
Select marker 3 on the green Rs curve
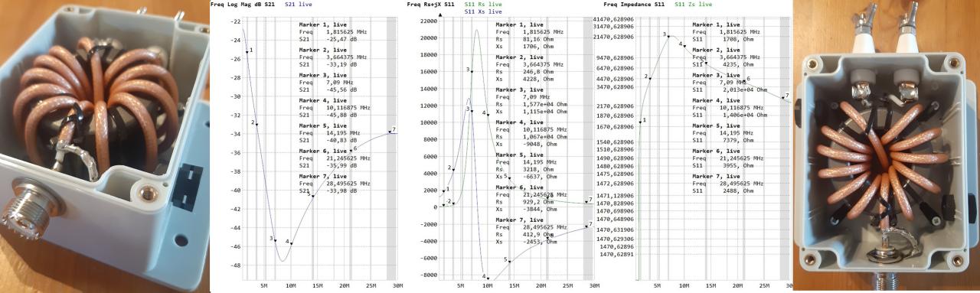pos(472,72)
